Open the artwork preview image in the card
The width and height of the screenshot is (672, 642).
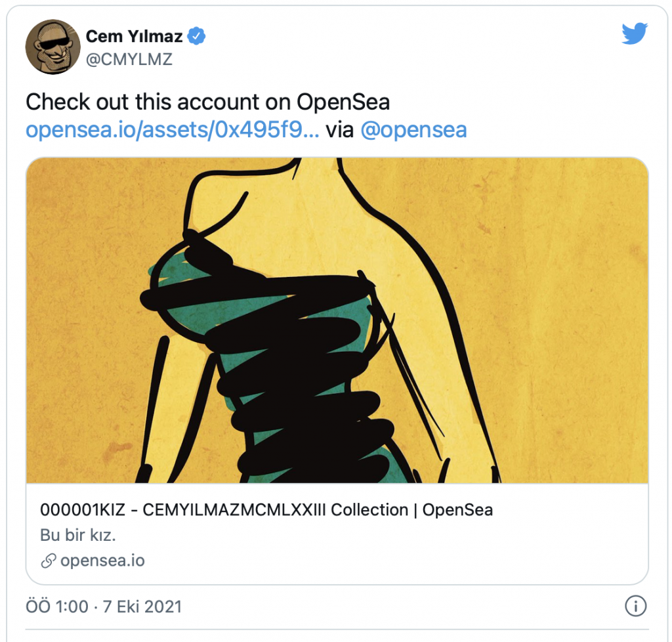pyautogui.click(x=337, y=320)
